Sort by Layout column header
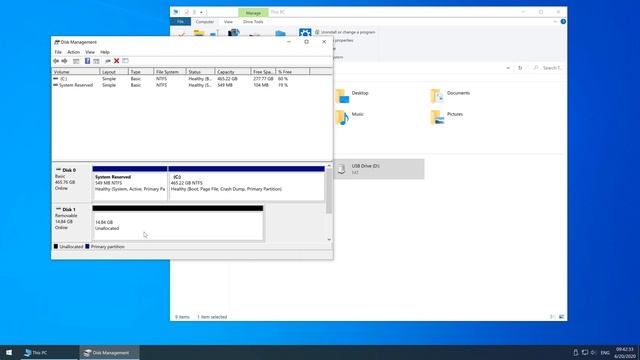640x360 pixels. 114,72
